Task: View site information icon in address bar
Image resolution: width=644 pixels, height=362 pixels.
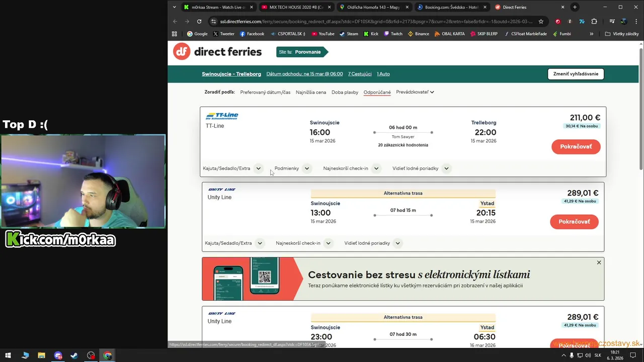Action: 213,22
